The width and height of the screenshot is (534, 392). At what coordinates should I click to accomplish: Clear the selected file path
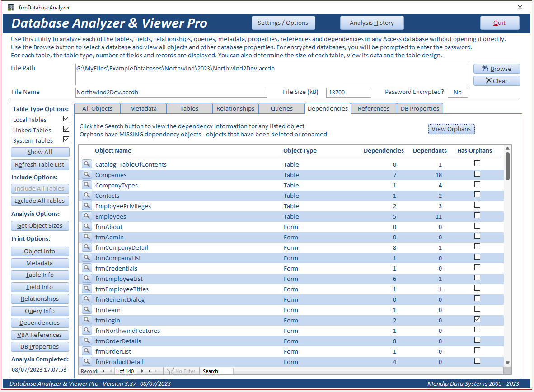(497, 81)
